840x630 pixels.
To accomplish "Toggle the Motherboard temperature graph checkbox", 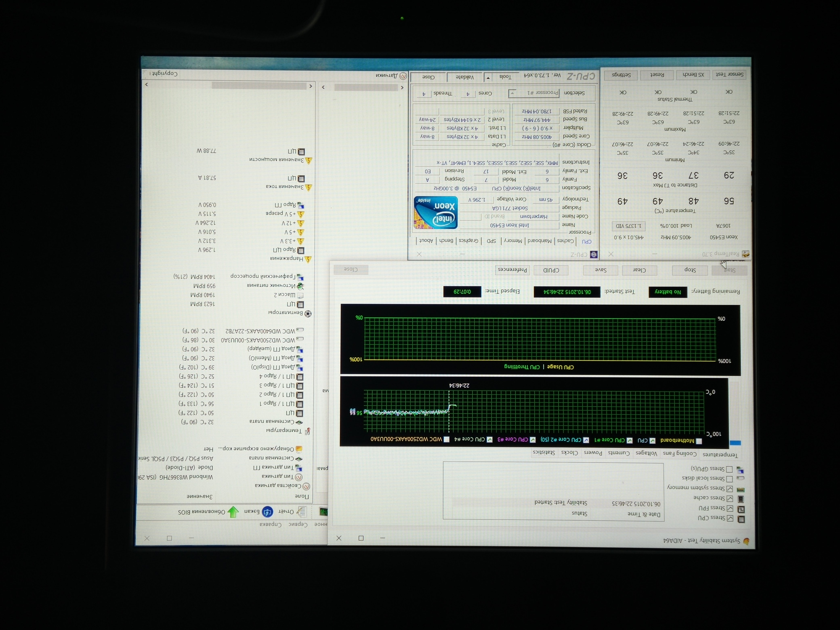I will (699, 441).
